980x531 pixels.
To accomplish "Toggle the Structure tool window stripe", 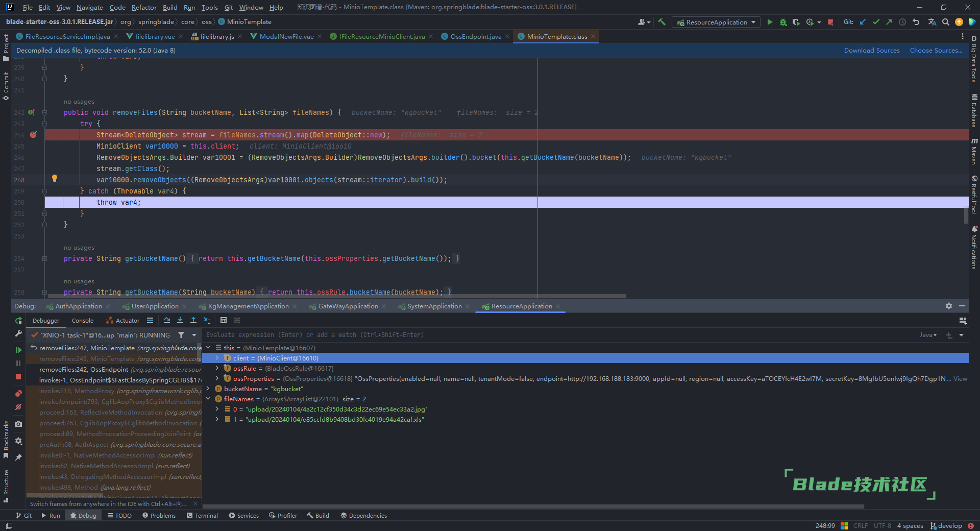I will click(x=6, y=486).
